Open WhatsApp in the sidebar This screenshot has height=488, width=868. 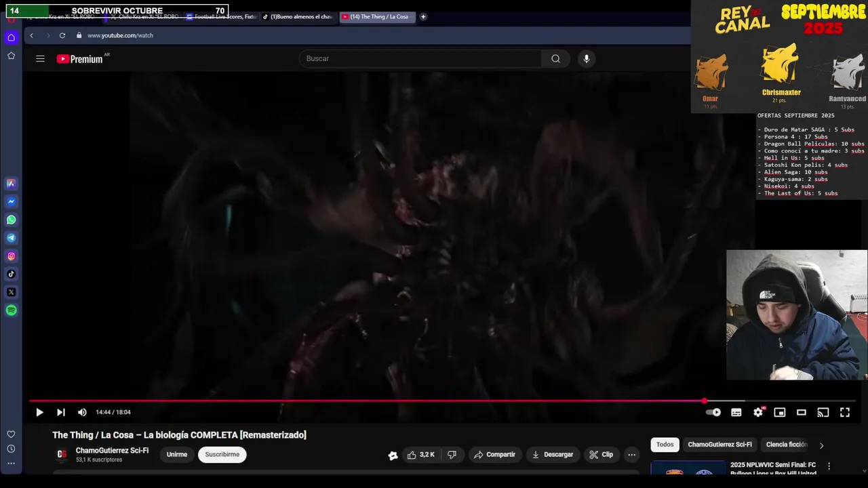click(x=11, y=220)
